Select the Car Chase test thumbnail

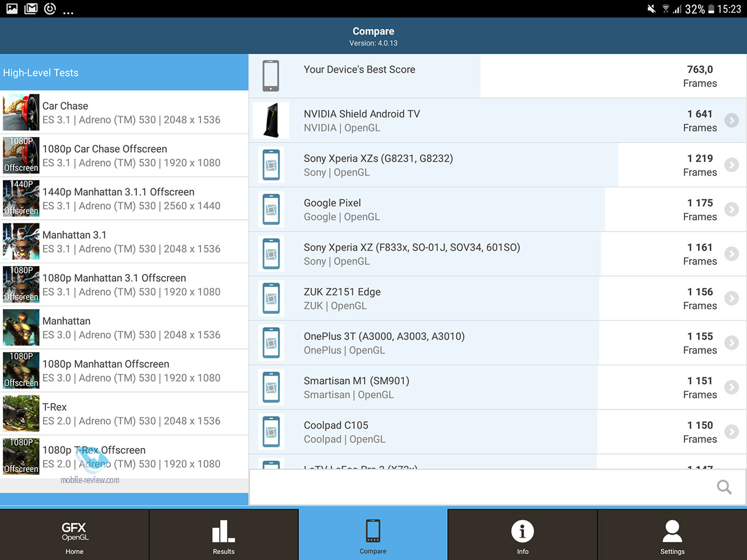point(21,112)
